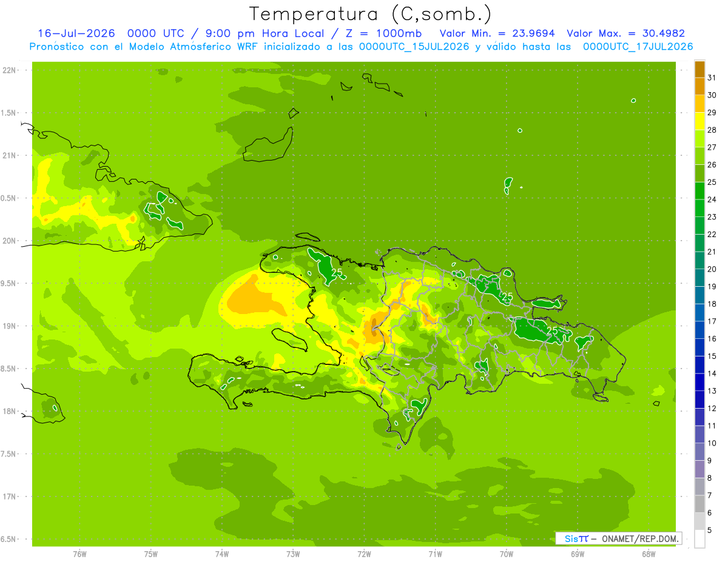Click the 17N latitude label
728x562 pixels.
coord(10,497)
